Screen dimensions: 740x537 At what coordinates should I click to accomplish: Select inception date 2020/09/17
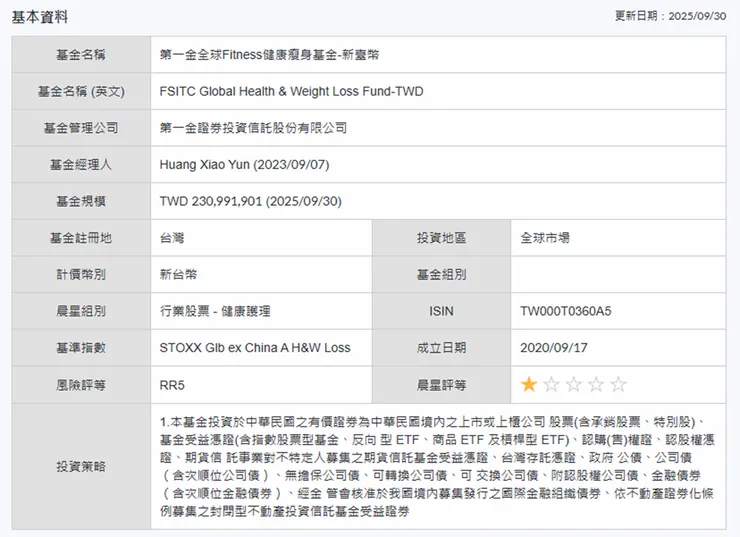click(x=554, y=348)
